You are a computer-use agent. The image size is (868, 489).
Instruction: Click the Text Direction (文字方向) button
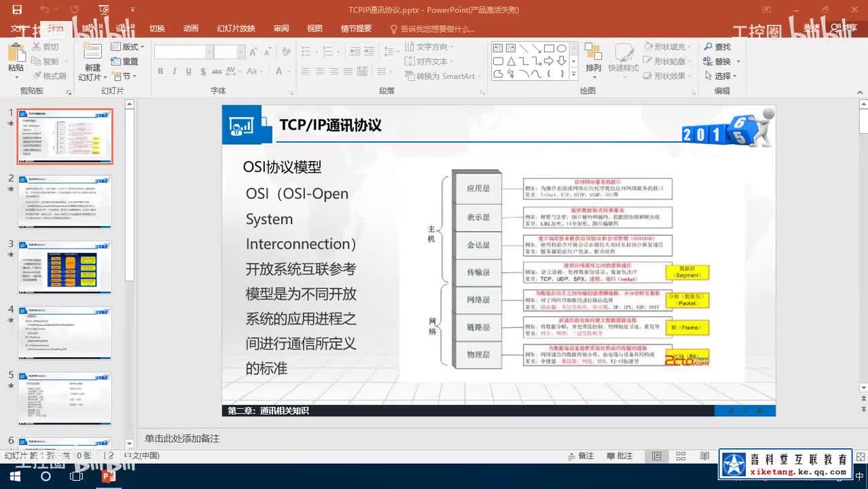pyautogui.click(x=430, y=47)
